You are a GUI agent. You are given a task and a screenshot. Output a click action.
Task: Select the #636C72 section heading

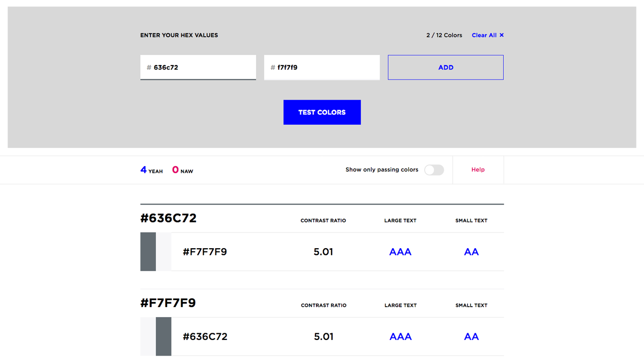(169, 218)
